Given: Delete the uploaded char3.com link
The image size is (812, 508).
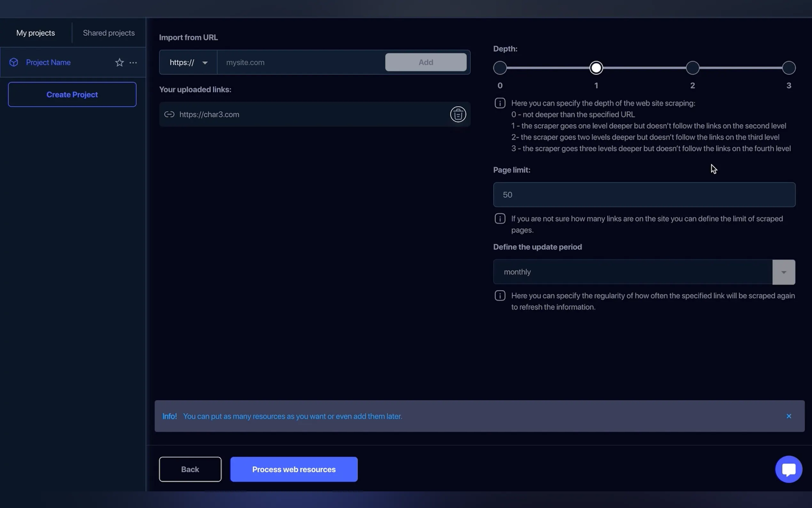Looking at the screenshot, I should tap(458, 114).
